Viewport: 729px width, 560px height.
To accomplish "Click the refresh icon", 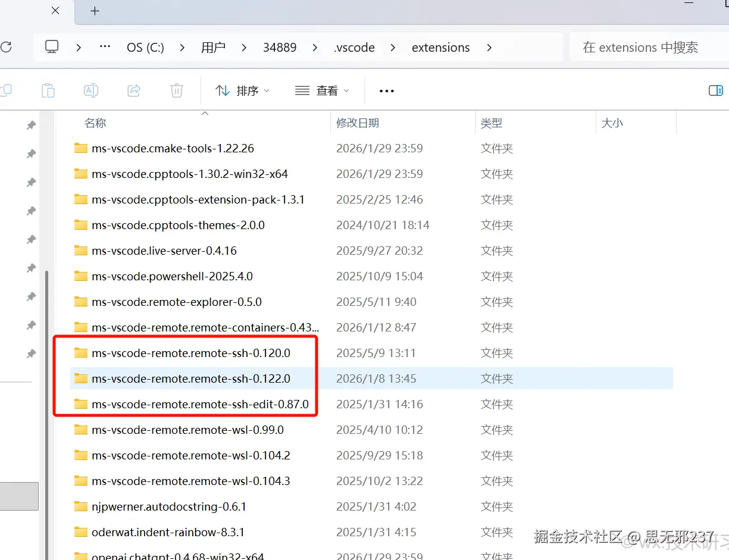I will 5,47.
